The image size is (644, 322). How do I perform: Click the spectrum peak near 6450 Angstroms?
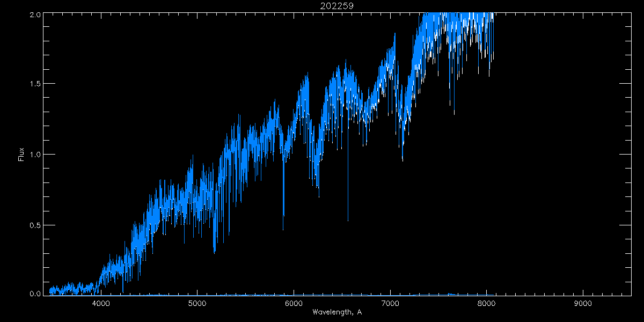pyautogui.click(x=339, y=68)
